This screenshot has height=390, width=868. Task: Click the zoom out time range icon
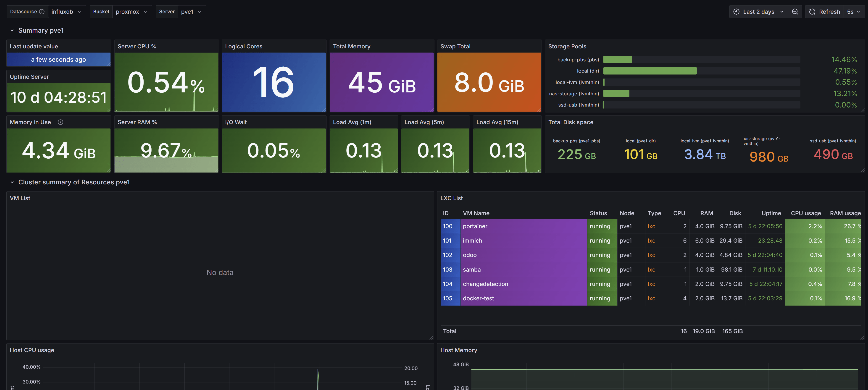[795, 11]
